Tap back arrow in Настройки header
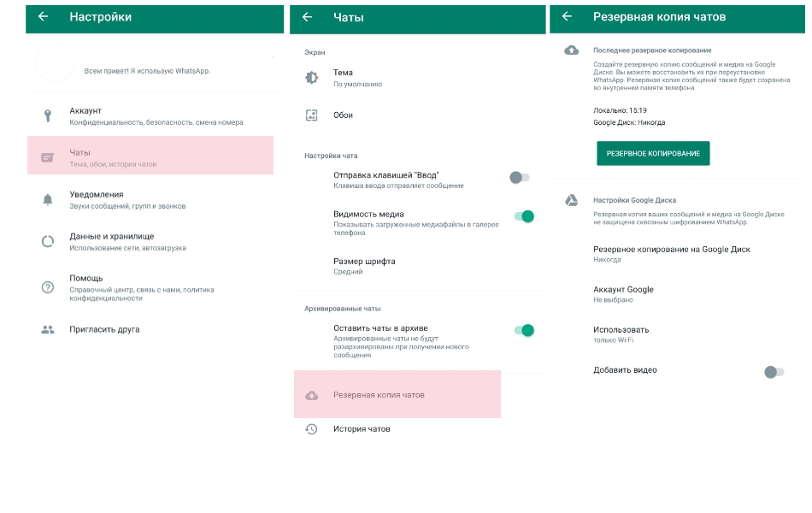This screenshot has height=513, width=812. [44, 17]
